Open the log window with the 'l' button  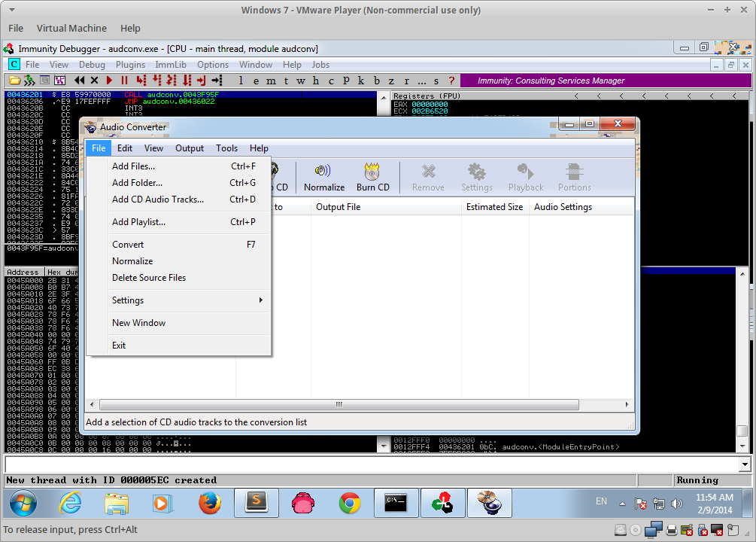241,81
